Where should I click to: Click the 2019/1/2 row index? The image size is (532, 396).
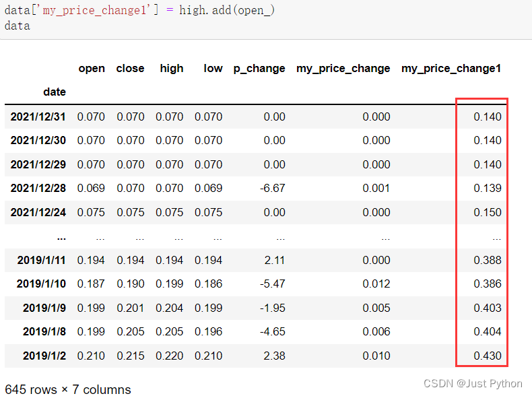pos(44,356)
